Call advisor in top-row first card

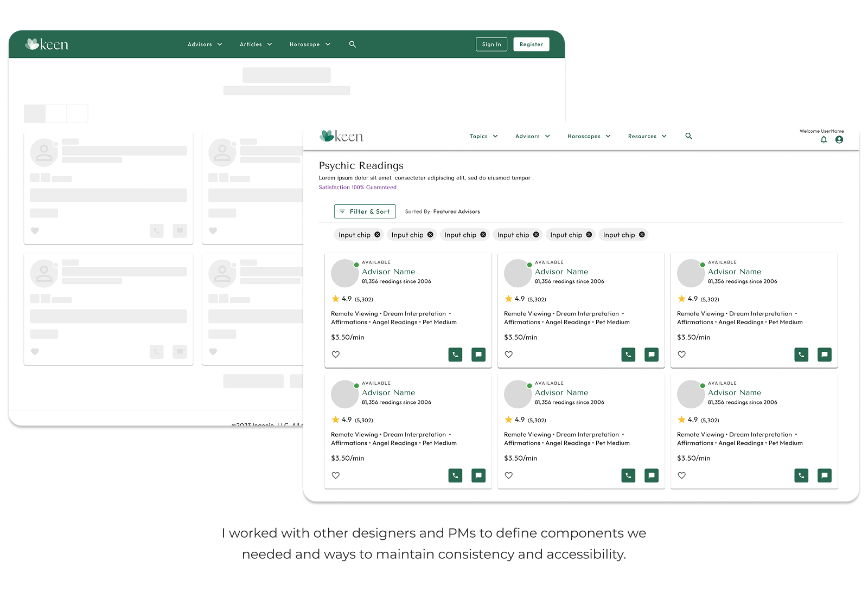(x=455, y=354)
